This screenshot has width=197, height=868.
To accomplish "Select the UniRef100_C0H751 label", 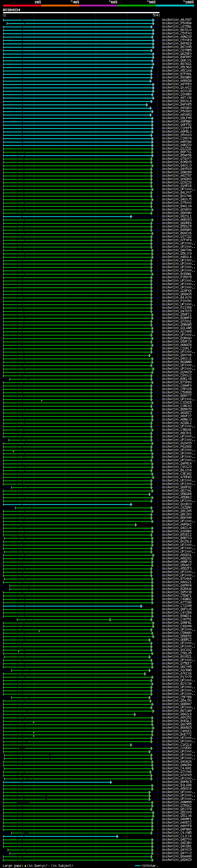I will pyautogui.click(x=177, y=619).
